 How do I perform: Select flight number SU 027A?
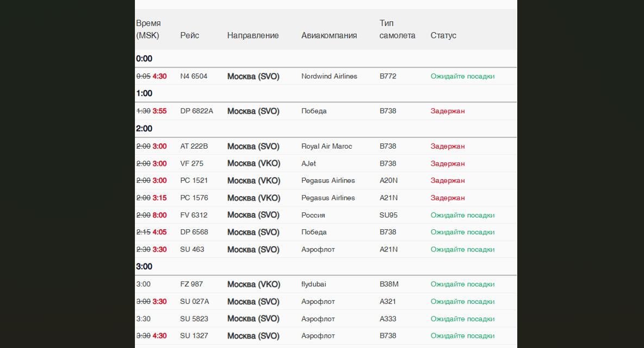pos(195,302)
